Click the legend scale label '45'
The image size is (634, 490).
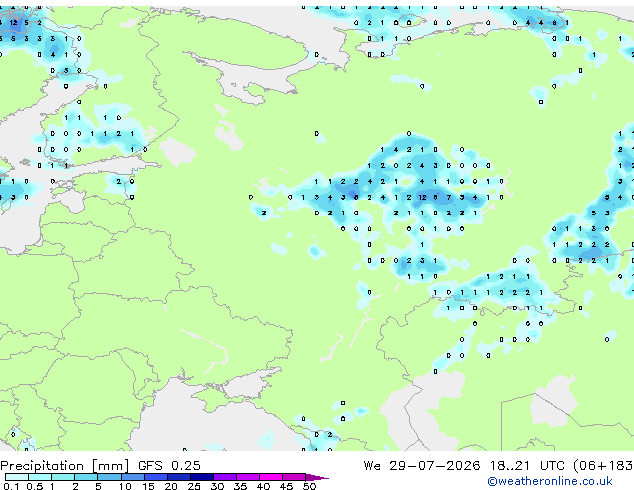point(286,486)
